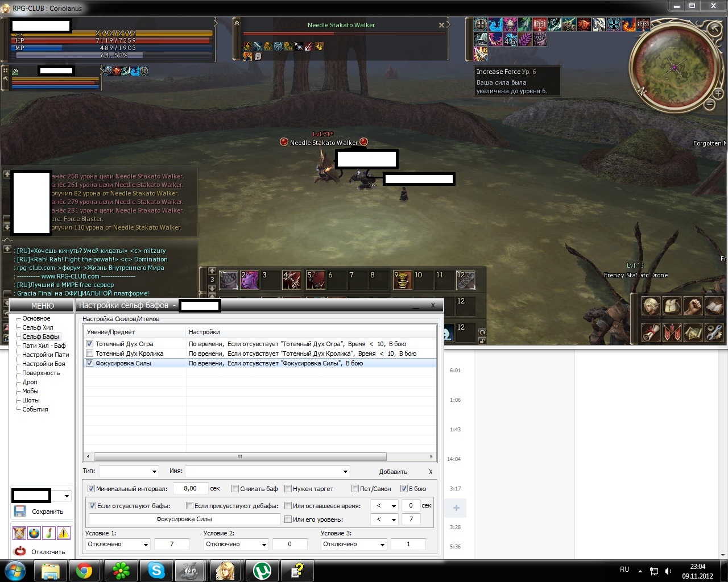Select Основное in the menu tree
This screenshot has height=582, width=728.
click(x=36, y=319)
